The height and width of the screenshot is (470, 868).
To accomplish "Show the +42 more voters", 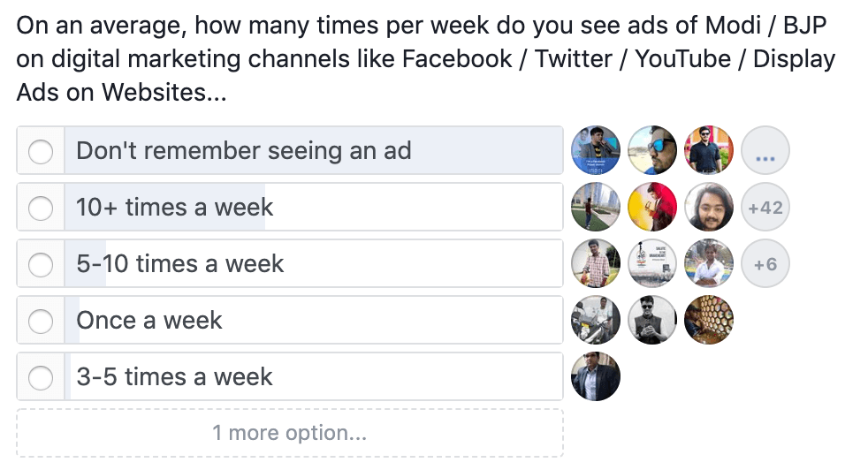I will pyautogui.click(x=765, y=208).
